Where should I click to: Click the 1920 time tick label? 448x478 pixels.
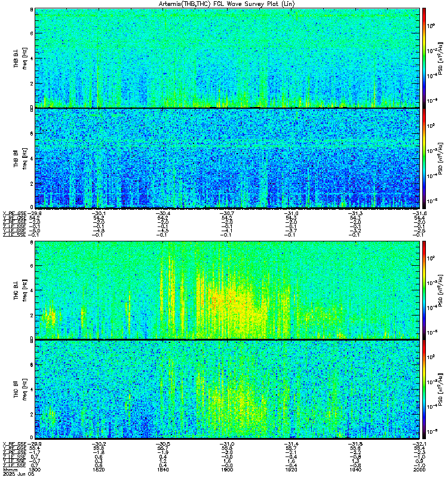[291, 470]
